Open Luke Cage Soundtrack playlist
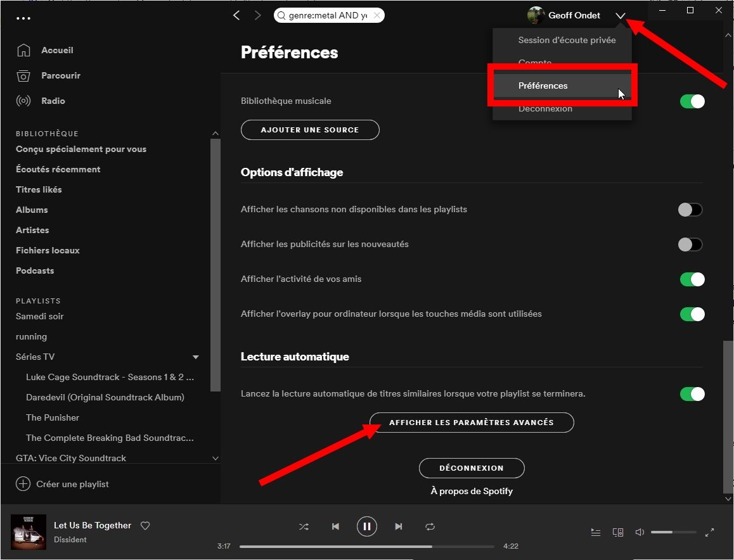 click(110, 377)
